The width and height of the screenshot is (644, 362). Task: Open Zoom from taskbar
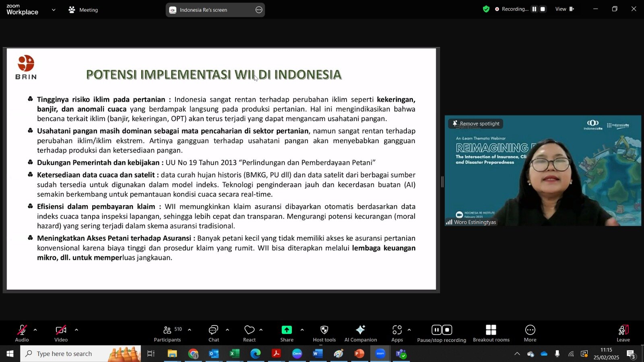coord(380,354)
